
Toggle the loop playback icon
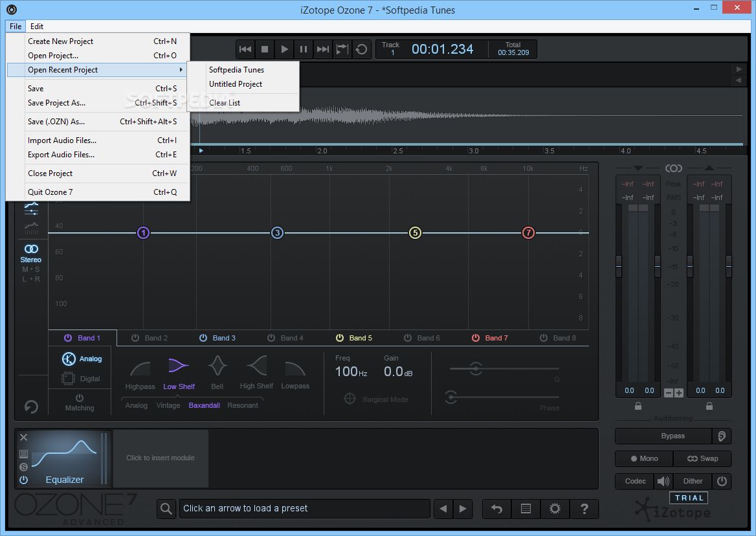(x=361, y=49)
